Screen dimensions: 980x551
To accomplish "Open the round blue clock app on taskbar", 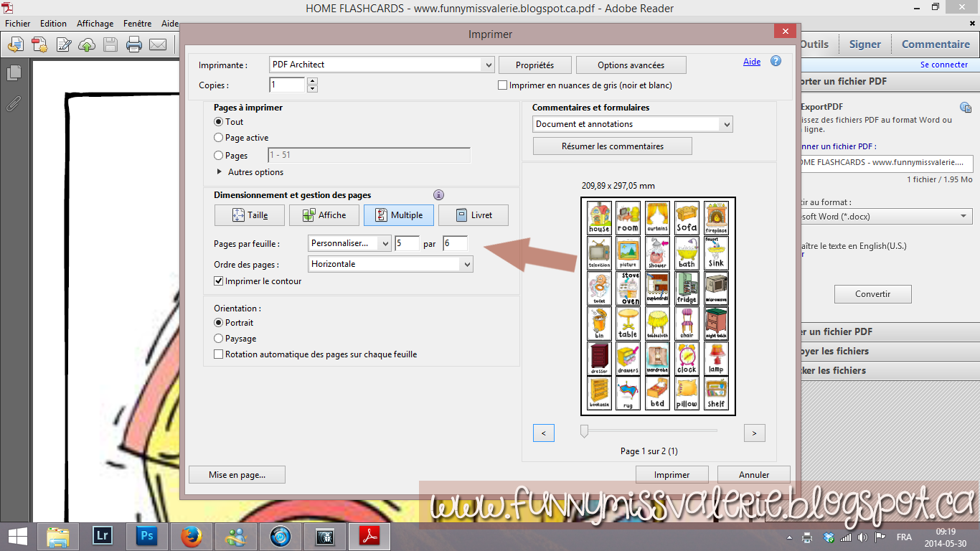I will click(280, 536).
